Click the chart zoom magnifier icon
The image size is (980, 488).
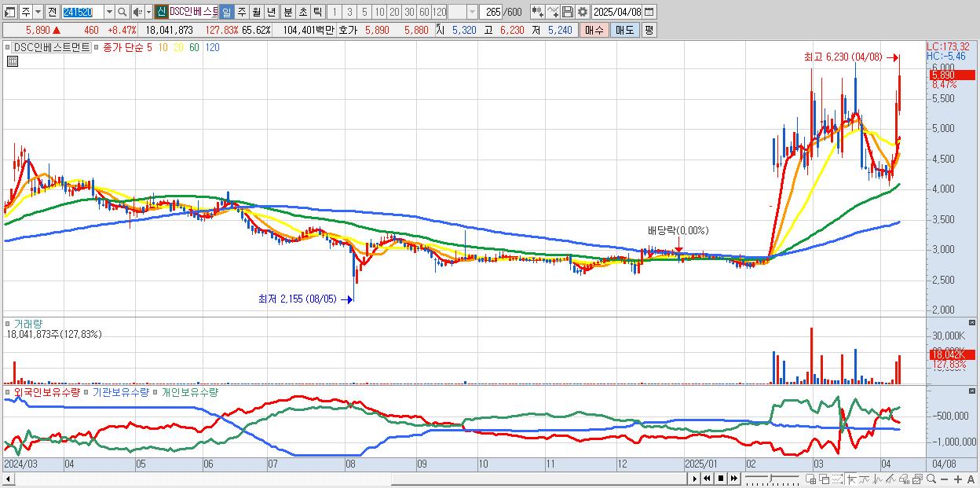pyautogui.click(x=931, y=479)
